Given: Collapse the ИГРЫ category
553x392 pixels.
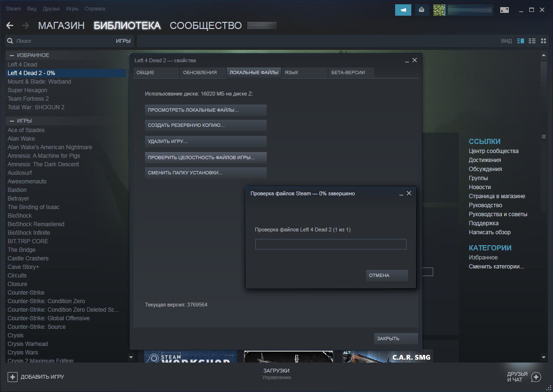Looking at the screenshot, I should [x=11, y=121].
